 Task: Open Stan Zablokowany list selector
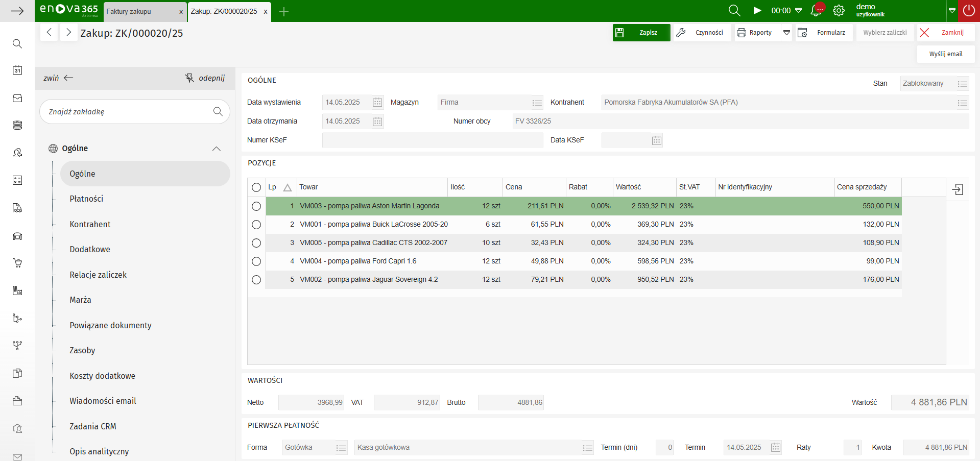click(x=962, y=84)
